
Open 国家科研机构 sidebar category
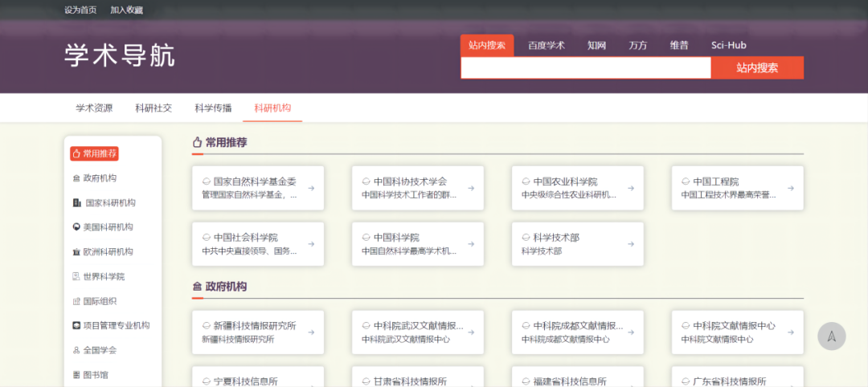point(104,203)
